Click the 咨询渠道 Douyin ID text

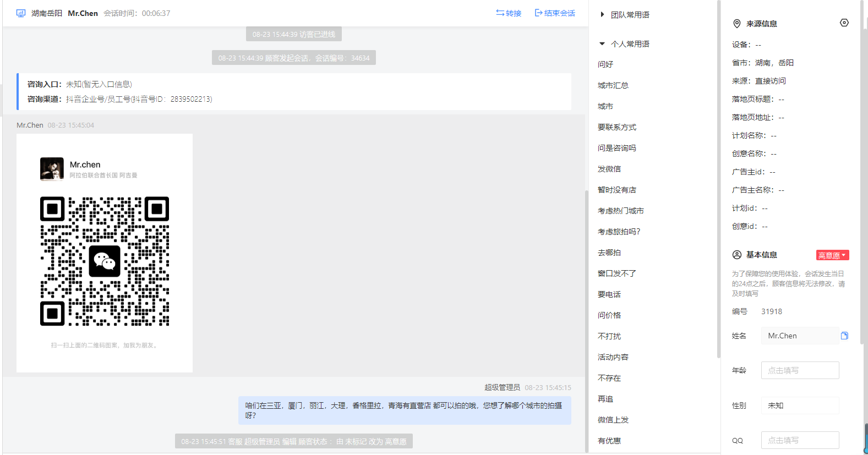(139, 99)
